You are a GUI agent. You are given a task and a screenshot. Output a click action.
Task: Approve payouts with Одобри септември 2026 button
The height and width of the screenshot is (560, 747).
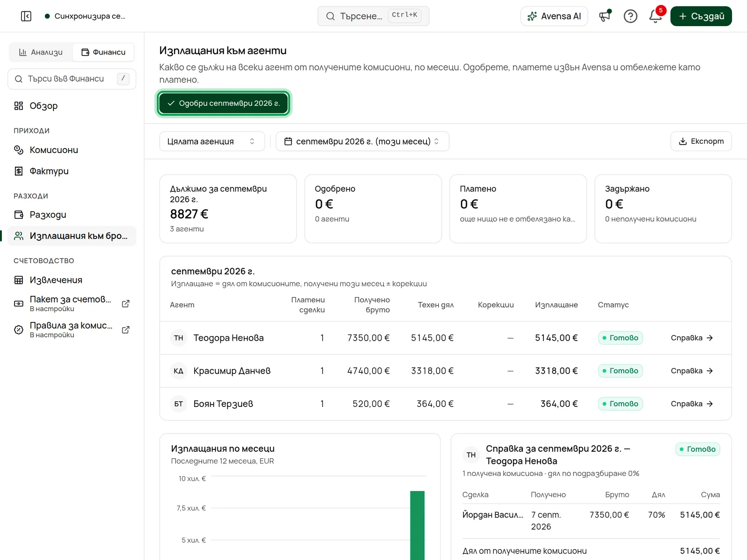(x=224, y=103)
